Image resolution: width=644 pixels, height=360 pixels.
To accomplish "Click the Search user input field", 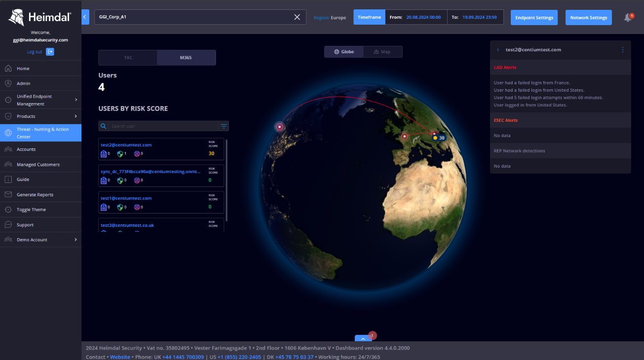I will tap(163, 126).
